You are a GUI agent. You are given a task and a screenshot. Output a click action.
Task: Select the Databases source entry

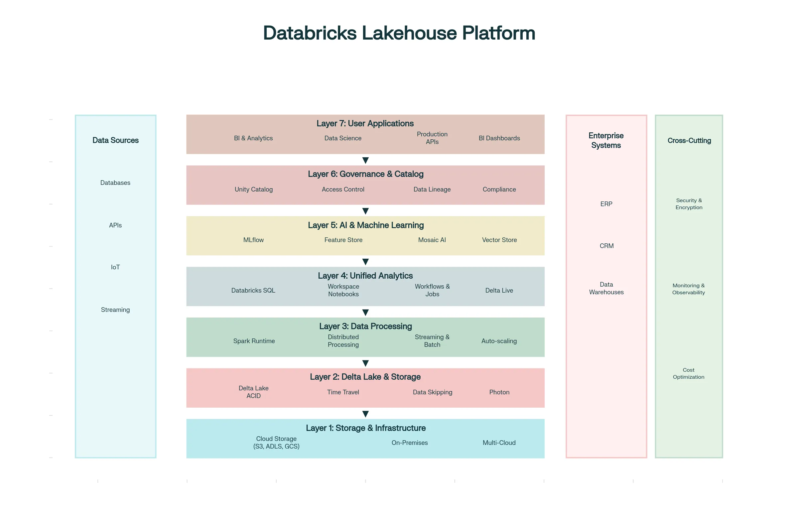[x=115, y=183]
